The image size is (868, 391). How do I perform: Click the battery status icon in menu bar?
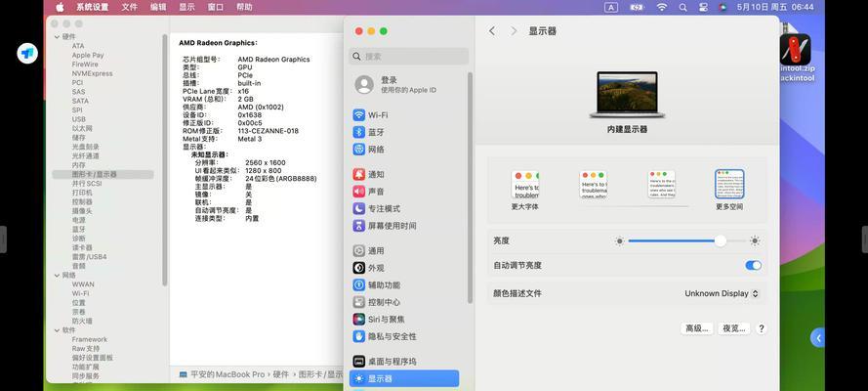point(637,7)
